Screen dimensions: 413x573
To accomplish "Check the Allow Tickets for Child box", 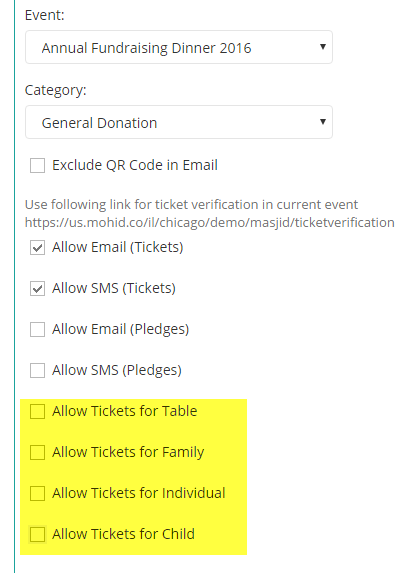I will [x=37, y=534].
